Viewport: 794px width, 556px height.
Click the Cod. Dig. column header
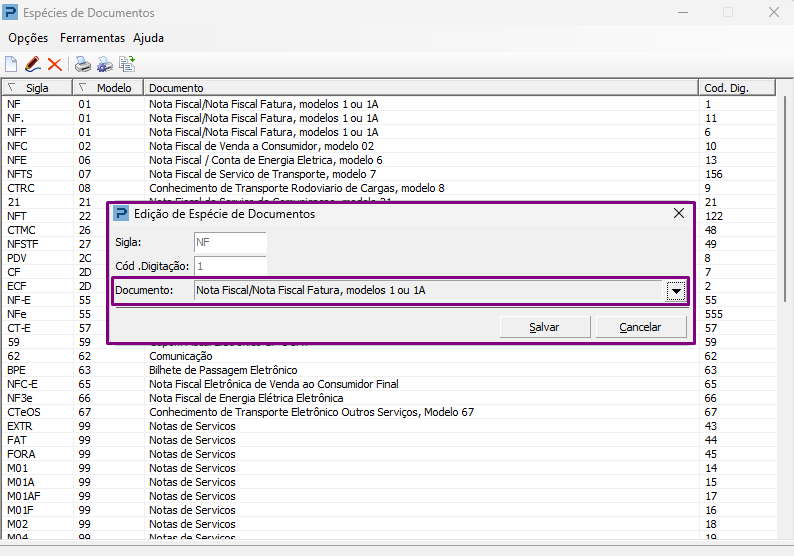(737, 88)
